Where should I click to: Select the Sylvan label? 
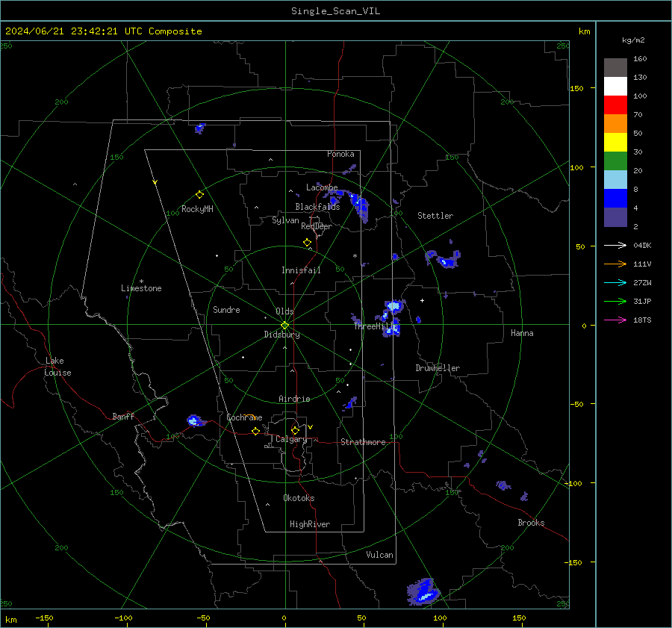coord(285,220)
